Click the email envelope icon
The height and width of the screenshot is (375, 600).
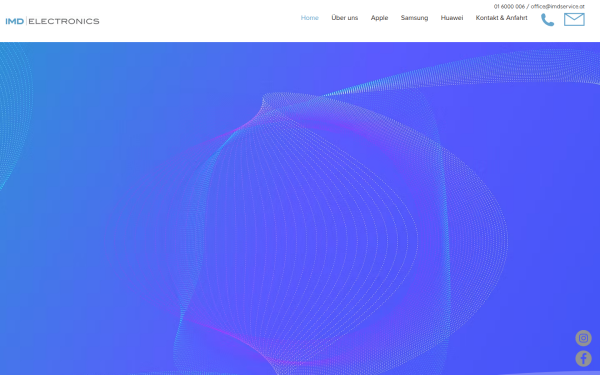point(574,19)
